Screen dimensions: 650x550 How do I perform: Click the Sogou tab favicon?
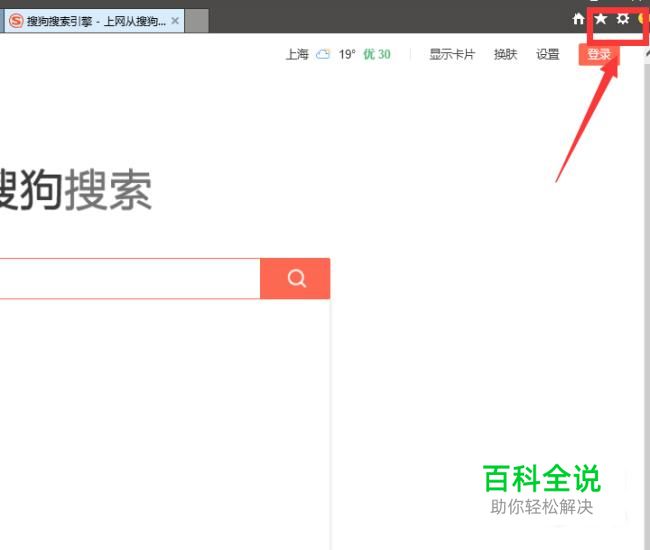(16, 21)
